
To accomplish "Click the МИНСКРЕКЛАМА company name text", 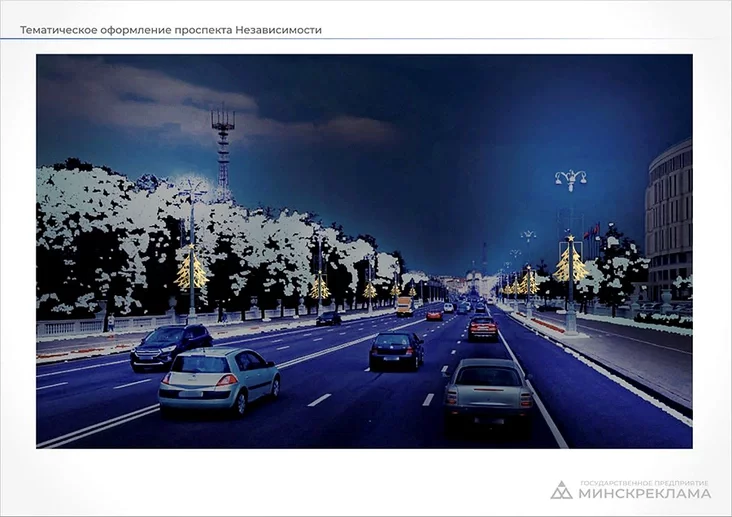I will (644, 494).
